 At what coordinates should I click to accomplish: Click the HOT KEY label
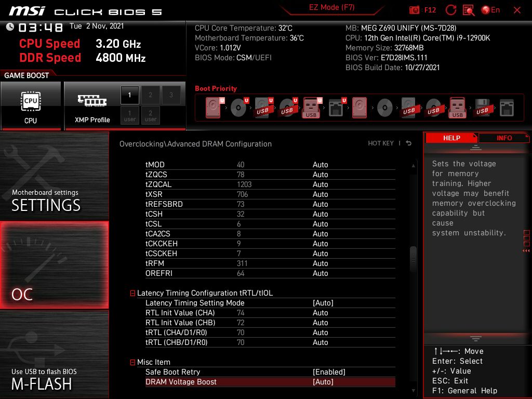click(x=381, y=143)
